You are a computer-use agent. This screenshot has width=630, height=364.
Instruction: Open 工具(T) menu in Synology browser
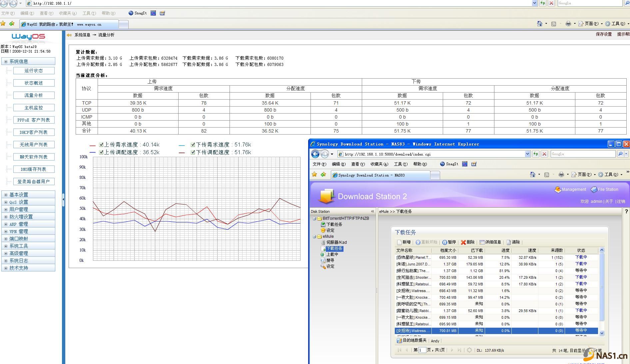point(400,164)
